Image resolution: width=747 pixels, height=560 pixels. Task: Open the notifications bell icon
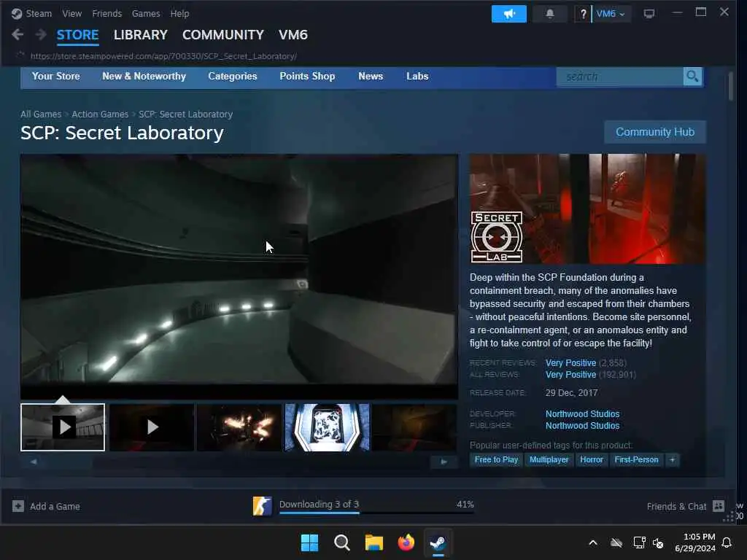click(550, 14)
